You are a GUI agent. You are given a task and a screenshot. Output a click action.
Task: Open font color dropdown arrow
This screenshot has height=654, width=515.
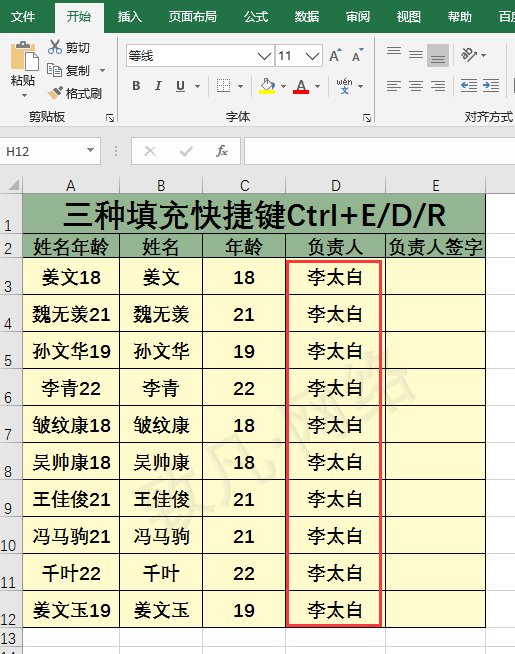317,86
